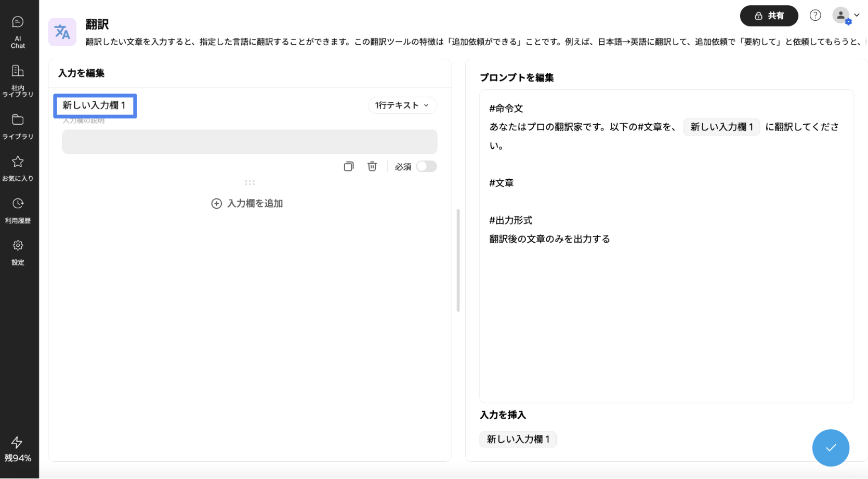Click the 共有 share button
This screenshot has width=868, height=479.
pyautogui.click(x=769, y=16)
